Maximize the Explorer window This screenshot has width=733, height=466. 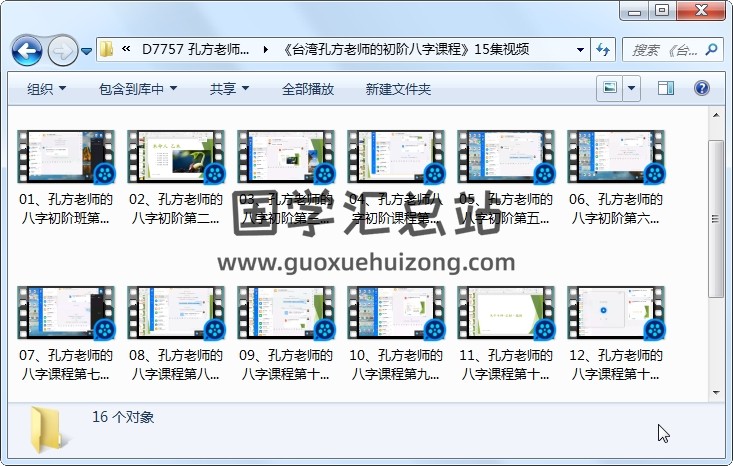point(662,11)
